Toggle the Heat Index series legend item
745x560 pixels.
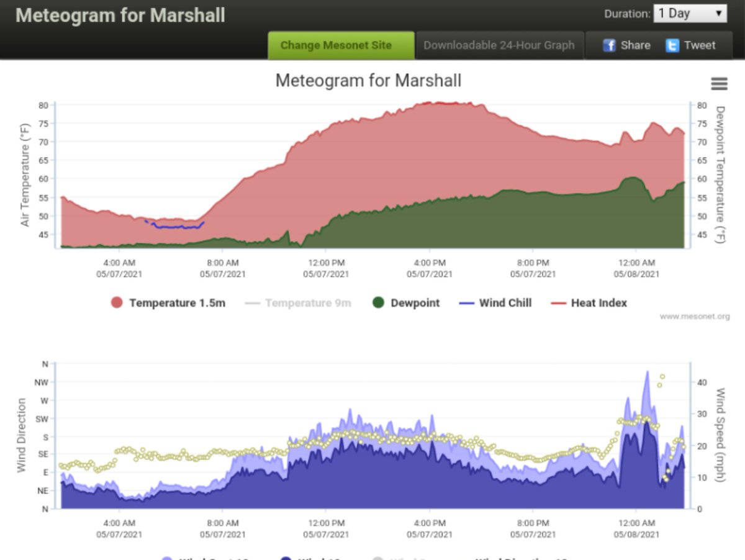click(589, 303)
